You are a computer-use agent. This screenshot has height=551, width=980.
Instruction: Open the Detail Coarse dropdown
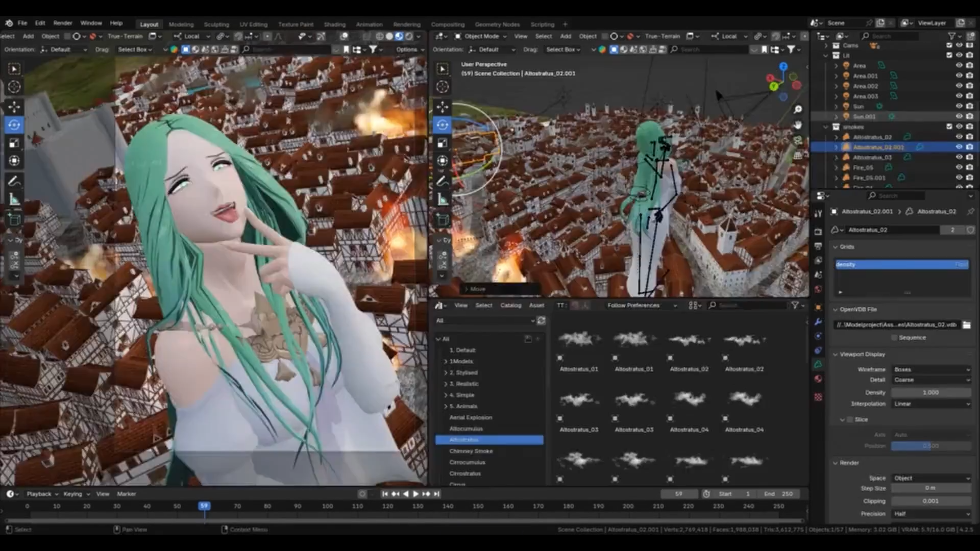[931, 380]
